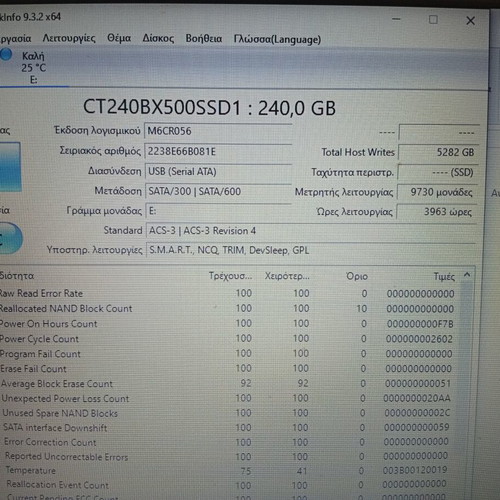
Task: Select the Reallocation Event Count row
Action: coord(228,484)
